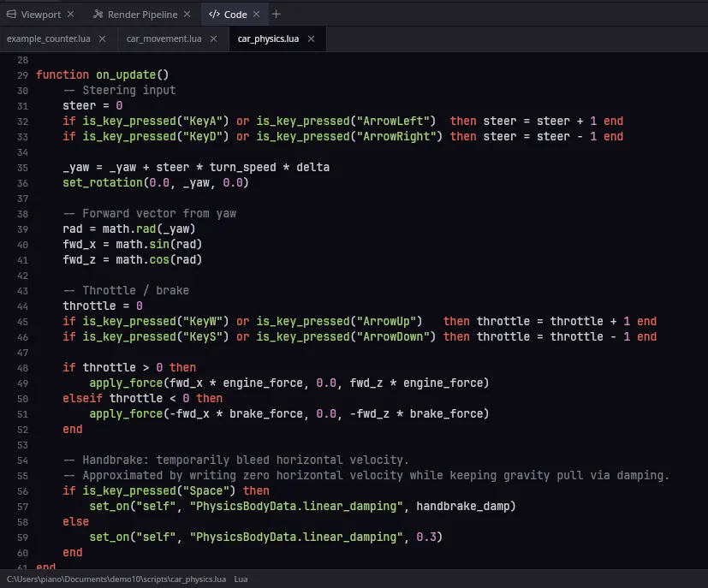
Task: Click "Space" key check line
Action: click(x=166, y=491)
